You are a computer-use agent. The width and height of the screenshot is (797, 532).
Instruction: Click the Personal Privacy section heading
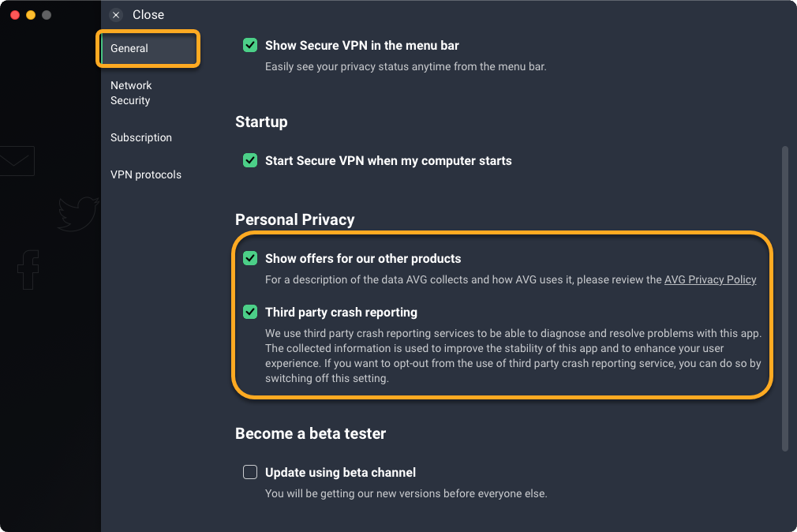(295, 219)
